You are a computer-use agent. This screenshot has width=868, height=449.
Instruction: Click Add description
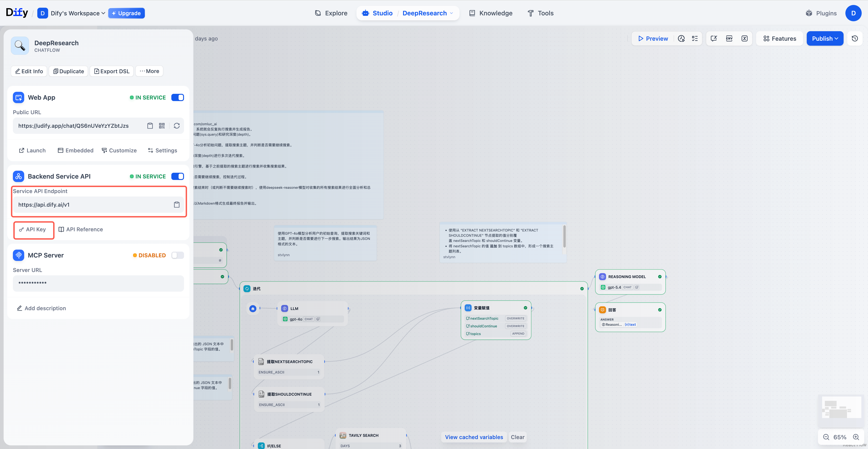pos(41,308)
